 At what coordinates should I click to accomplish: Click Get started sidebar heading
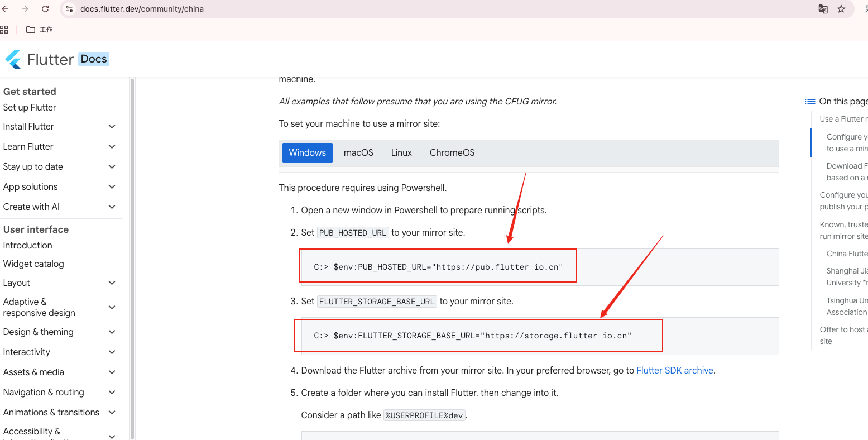click(30, 92)
